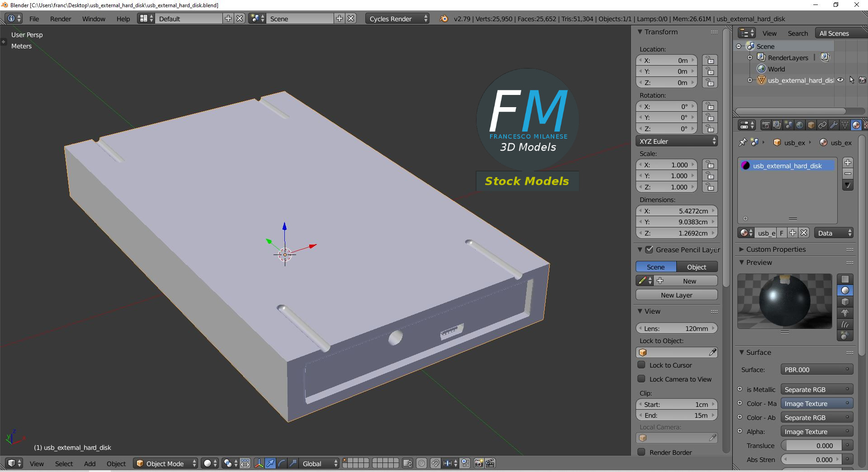Click the PBR.000 surface shader button
The height and width of the screenshot is (472, 868).
point(817,369)
